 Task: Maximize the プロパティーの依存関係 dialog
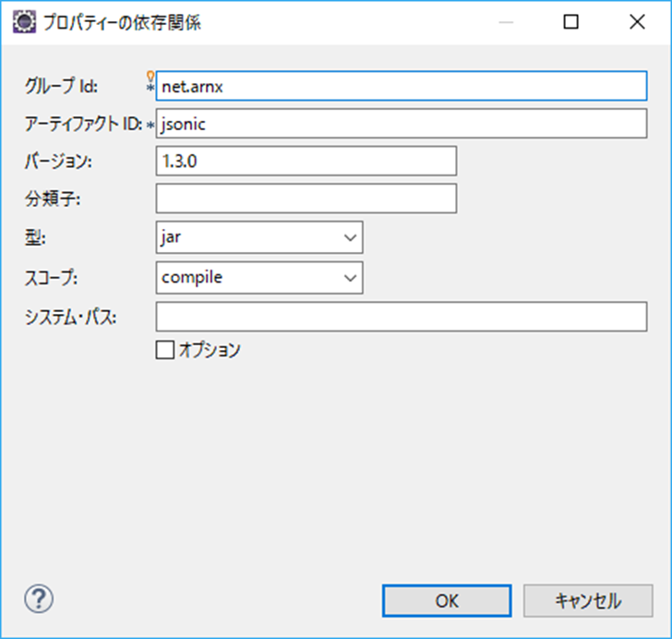[570, 22]
